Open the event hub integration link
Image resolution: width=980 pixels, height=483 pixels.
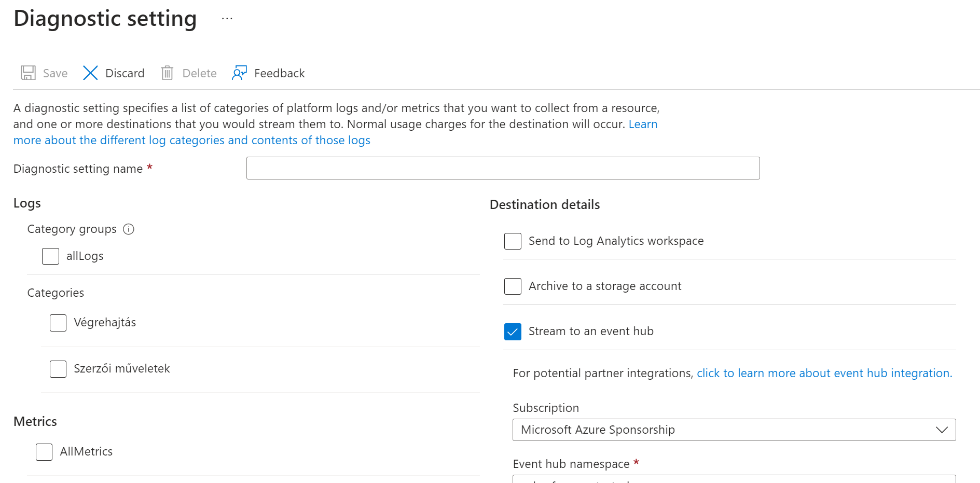[x=824, y=374]
